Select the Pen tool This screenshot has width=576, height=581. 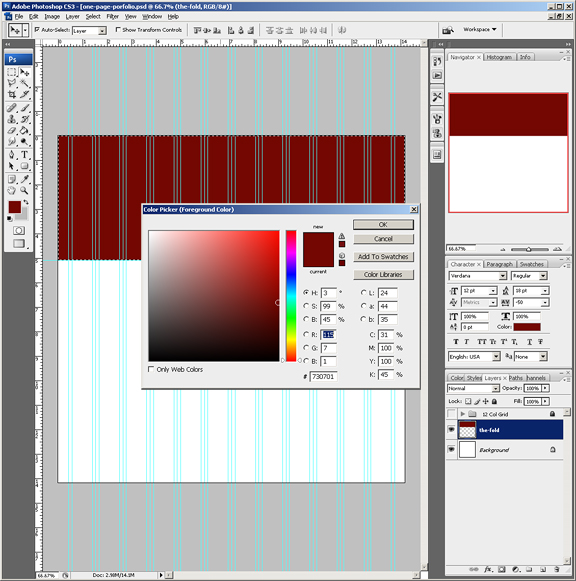[12, 155]
